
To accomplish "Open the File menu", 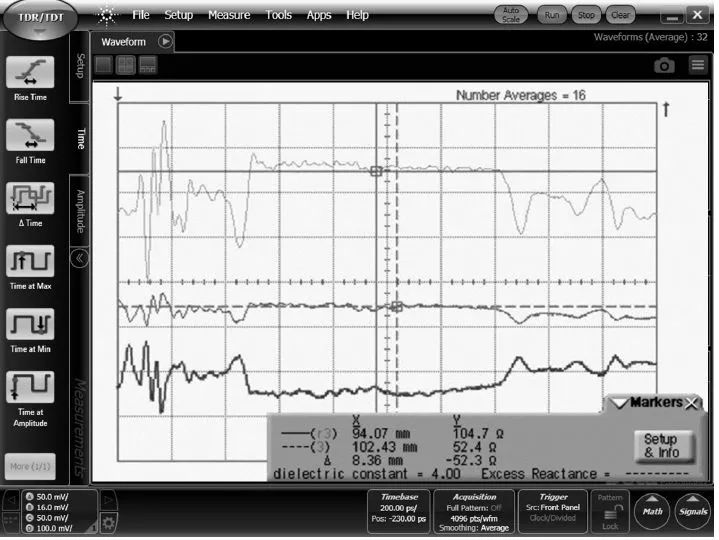I will 141,15.
